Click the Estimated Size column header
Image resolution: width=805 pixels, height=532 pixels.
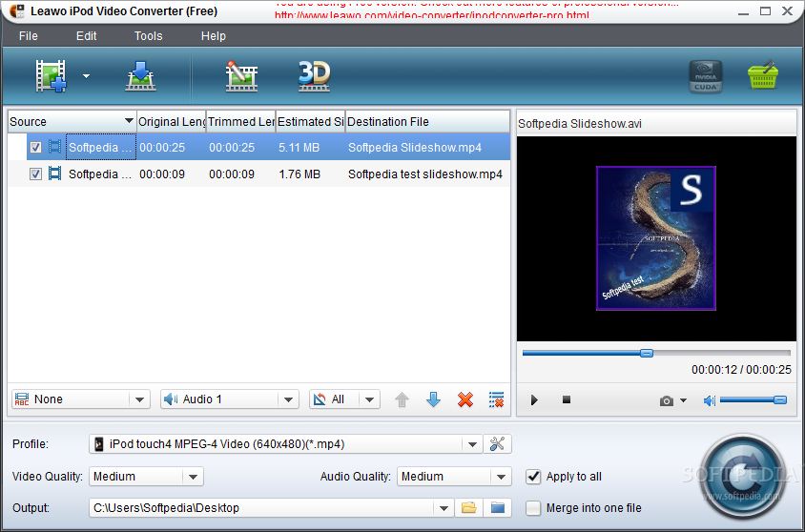[x=311, y=122]
